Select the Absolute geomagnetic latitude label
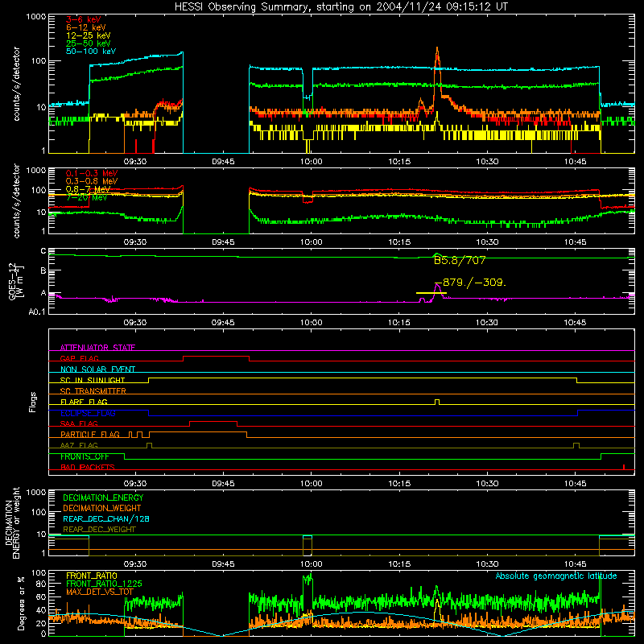Image resolution: width=644 pixels, height=644 pixels. coord(556,576)
